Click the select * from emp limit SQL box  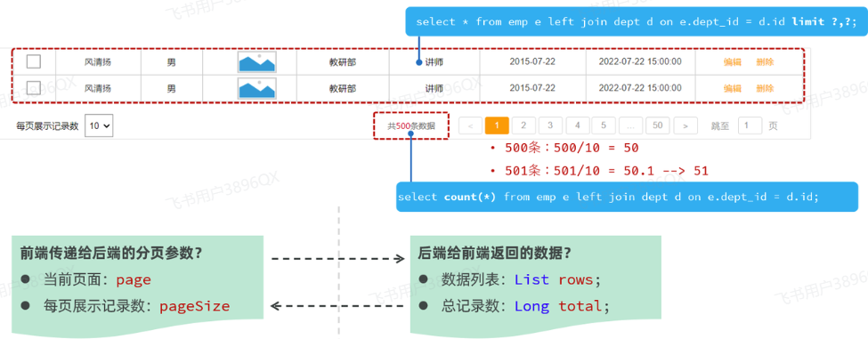(x=637, y=21)
